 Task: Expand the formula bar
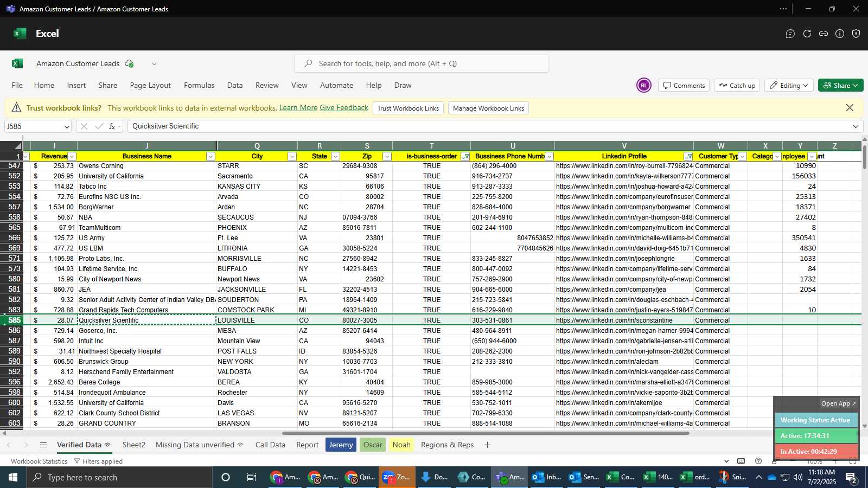856,126
